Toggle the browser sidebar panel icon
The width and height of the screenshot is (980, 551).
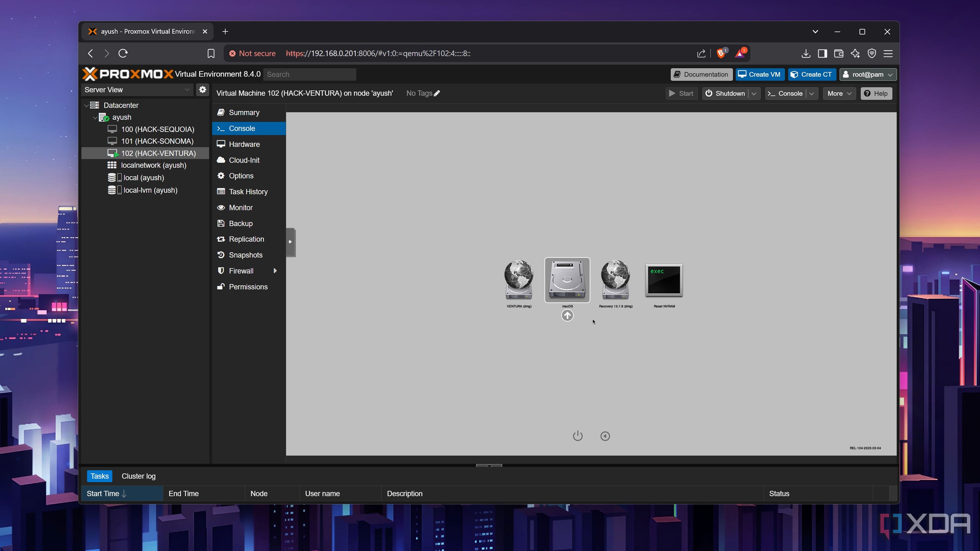[x=822, y=53]
